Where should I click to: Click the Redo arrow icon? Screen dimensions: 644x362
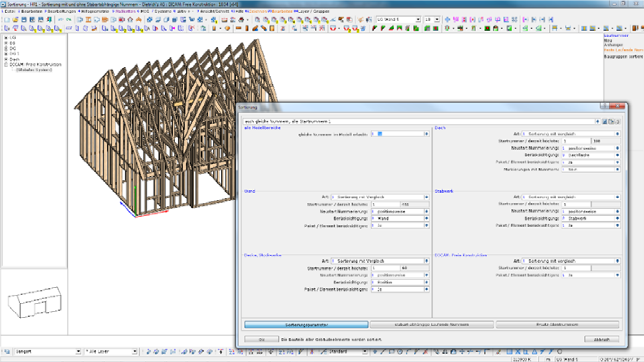click(69, 20)
